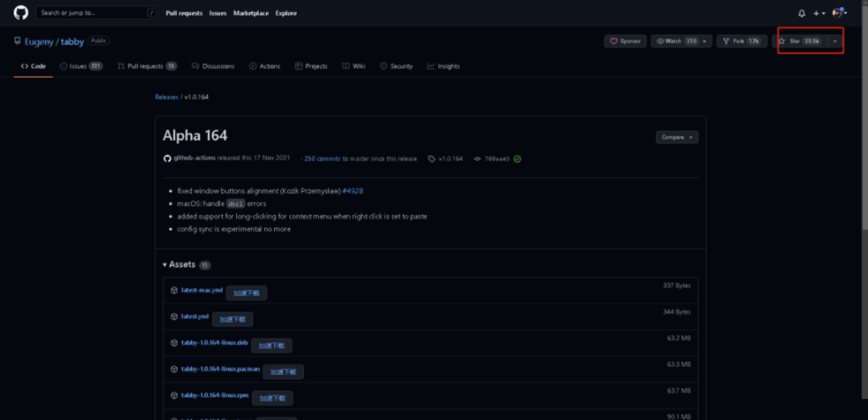Download tabby-1.0.164-linux.rpm asset

point(215,395)
